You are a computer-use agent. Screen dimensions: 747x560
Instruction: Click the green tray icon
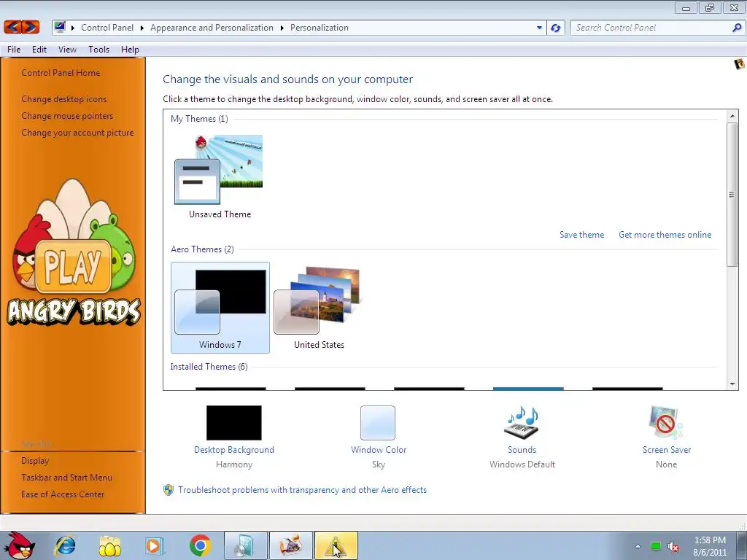(x=656, y=546)
